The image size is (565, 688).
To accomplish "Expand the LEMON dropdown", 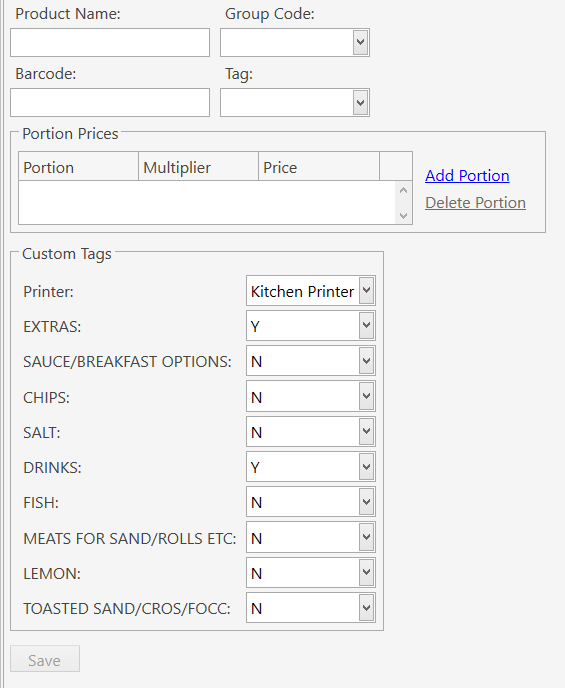I will coord(311,573).
